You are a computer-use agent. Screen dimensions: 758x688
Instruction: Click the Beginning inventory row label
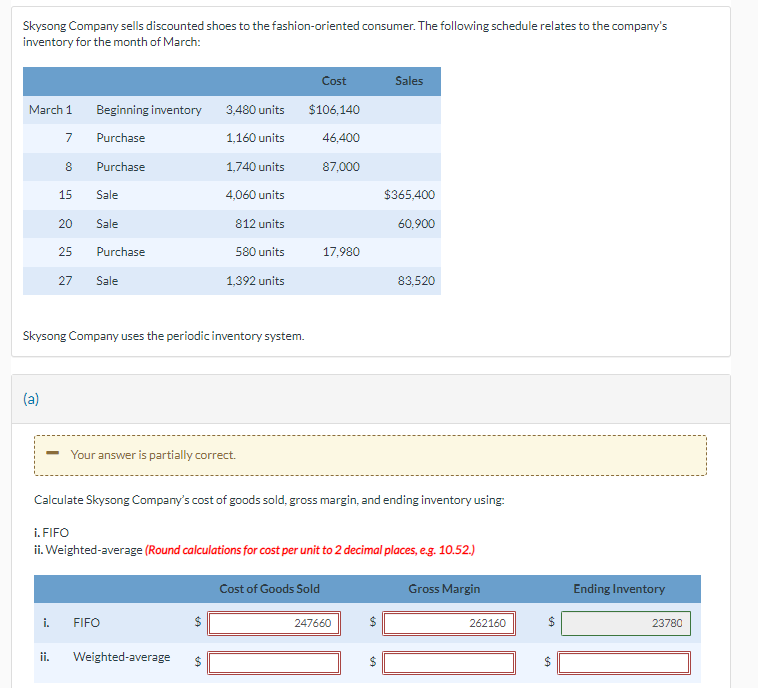pyautogui.click(x=149, y=110)
